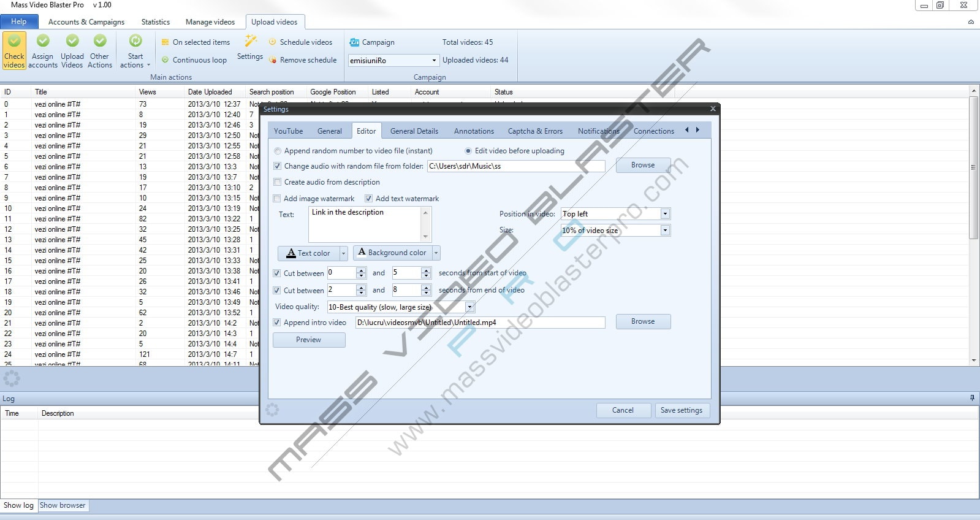Open the emisiuniRo campaign dropdown

[434, 61]
